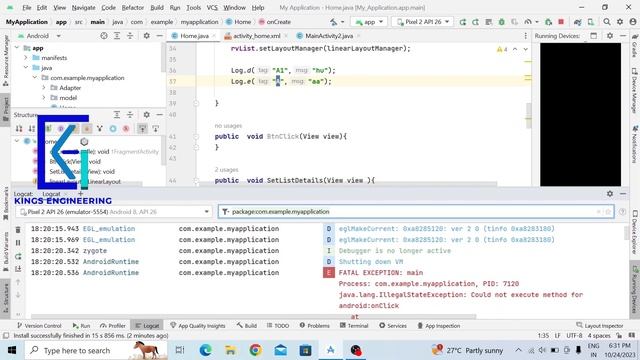Click the Sync Project with Gradle icon
Image resolution: width=640 pixels, height=360 pixels.
pyautogui.click(x=578, y=22)
